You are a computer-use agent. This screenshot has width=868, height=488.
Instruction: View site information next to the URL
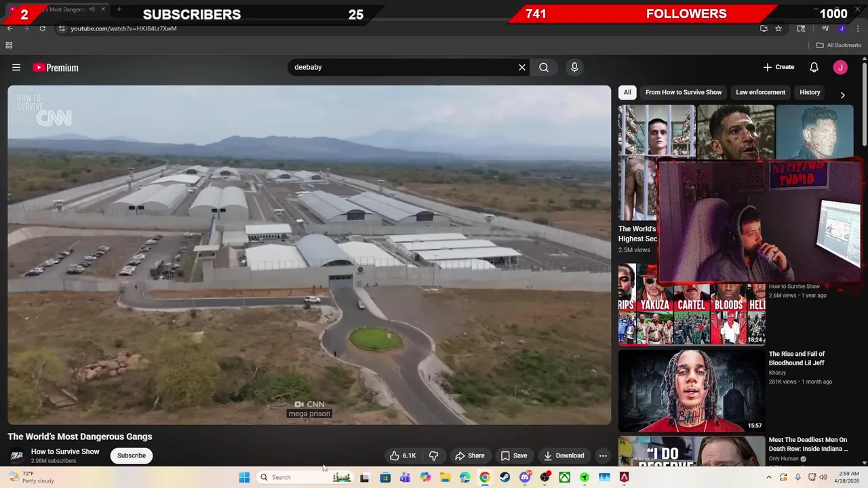[x=62, y=28]
